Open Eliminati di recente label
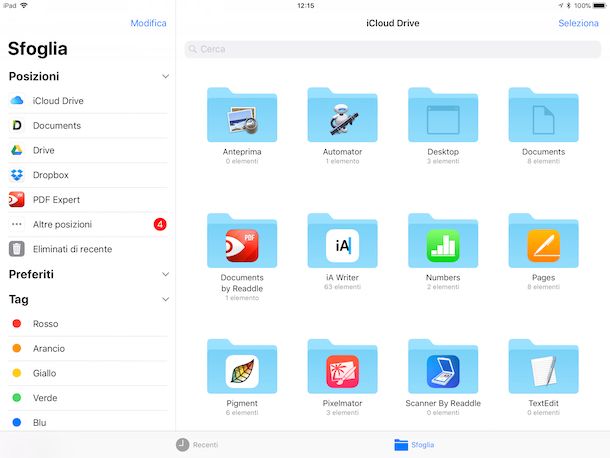 (x=72, y=249)
